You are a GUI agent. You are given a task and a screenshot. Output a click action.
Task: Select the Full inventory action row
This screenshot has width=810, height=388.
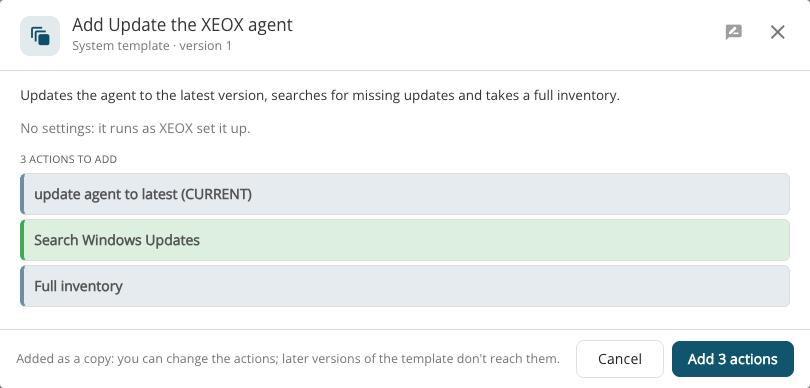[405, 286]
